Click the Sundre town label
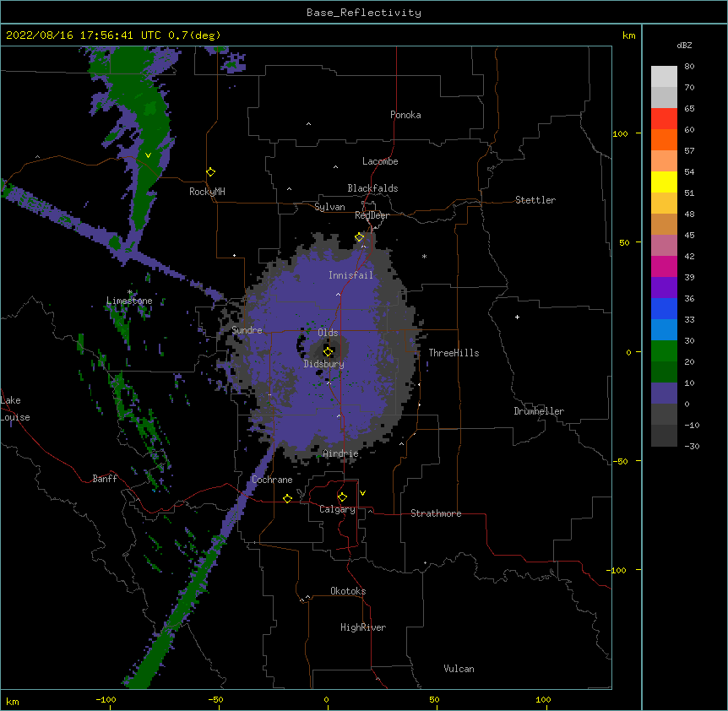Image resolution: width=728 pixels, height=711 pixels. click(247, 330)
